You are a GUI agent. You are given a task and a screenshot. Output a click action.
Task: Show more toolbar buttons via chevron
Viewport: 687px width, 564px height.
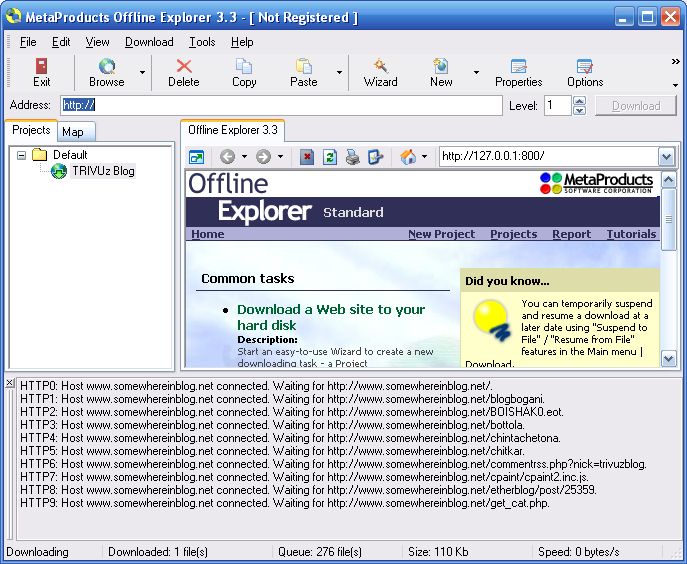click(676, 62)
